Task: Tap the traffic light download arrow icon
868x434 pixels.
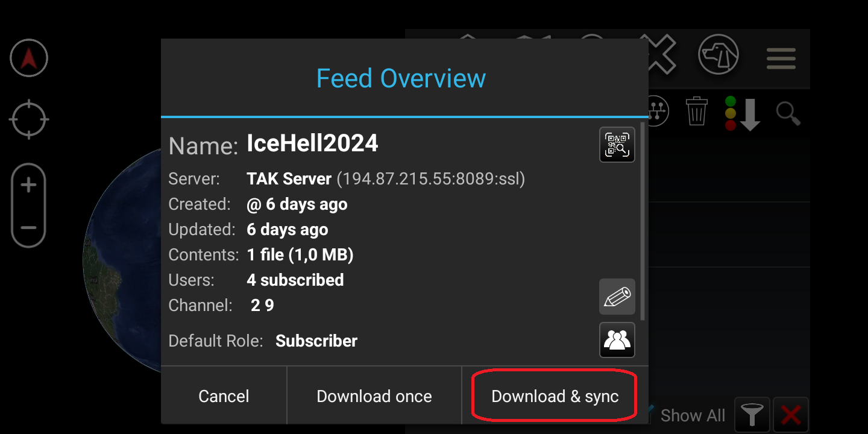Action: 743,113
